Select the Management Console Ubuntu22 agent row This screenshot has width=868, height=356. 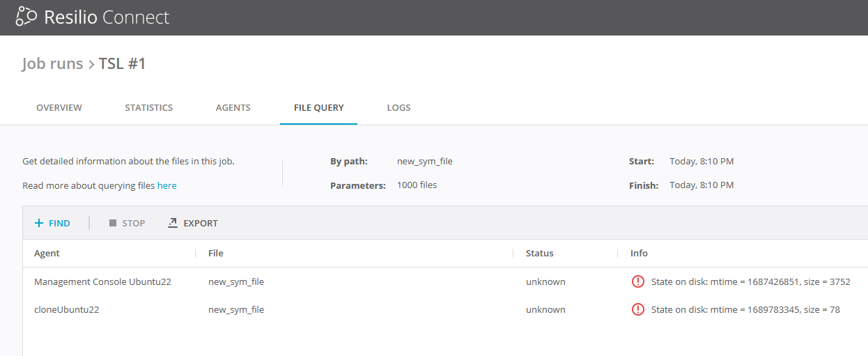point(102,282)
